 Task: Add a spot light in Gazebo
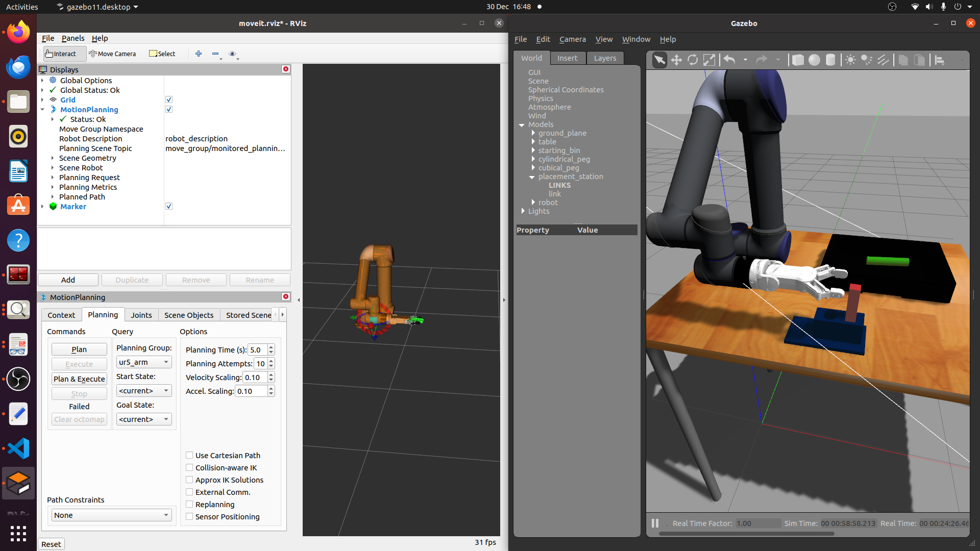(x=867, y=60)
